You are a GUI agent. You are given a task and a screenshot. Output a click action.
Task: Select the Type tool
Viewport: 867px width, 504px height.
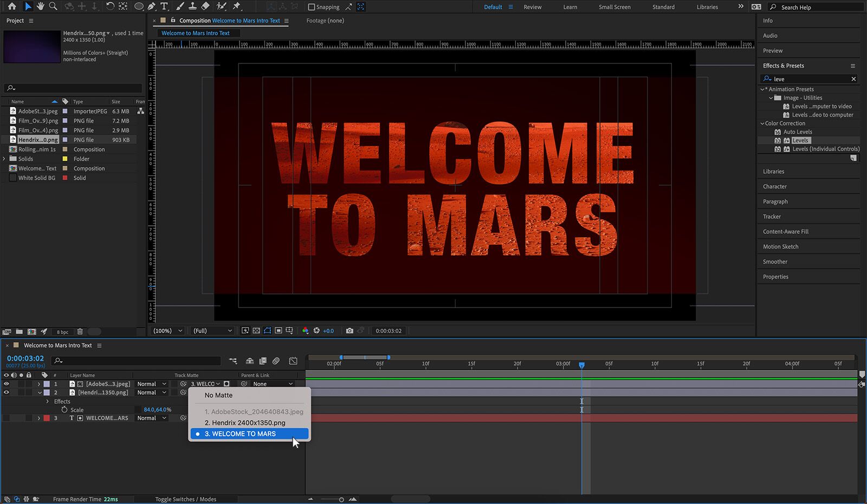coord(164,6)
